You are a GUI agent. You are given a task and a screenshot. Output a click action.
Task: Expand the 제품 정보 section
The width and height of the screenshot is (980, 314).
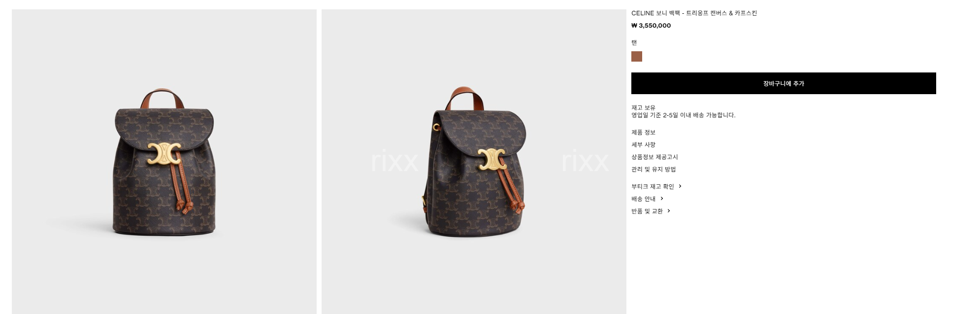(643, 132)
